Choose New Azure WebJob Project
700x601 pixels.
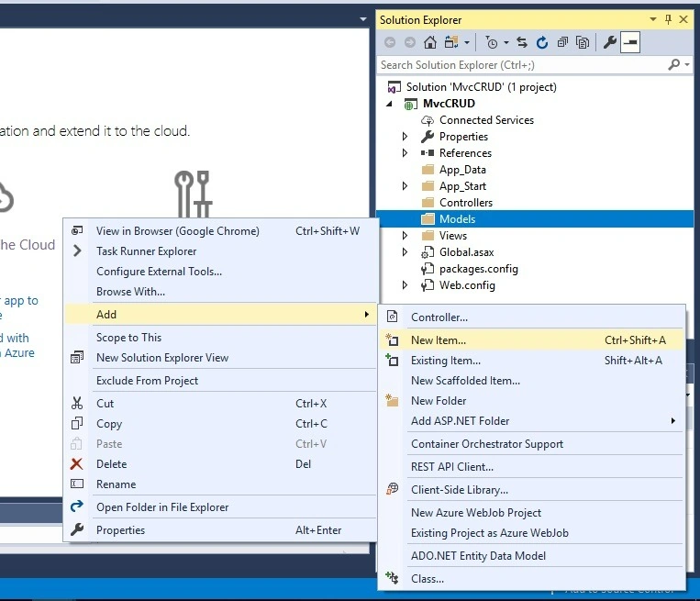point(531,513)
